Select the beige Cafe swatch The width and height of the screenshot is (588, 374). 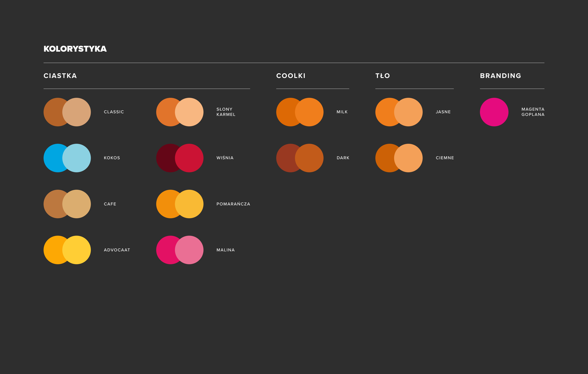pos(77,204)
